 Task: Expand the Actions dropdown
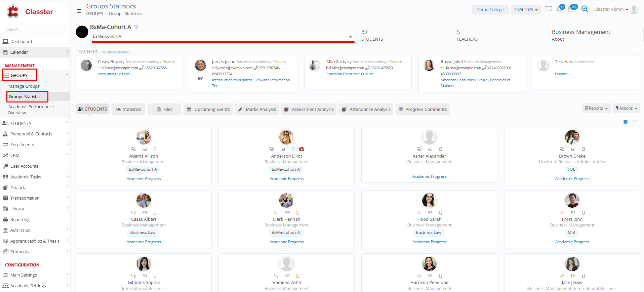click(x=626, y=108)
